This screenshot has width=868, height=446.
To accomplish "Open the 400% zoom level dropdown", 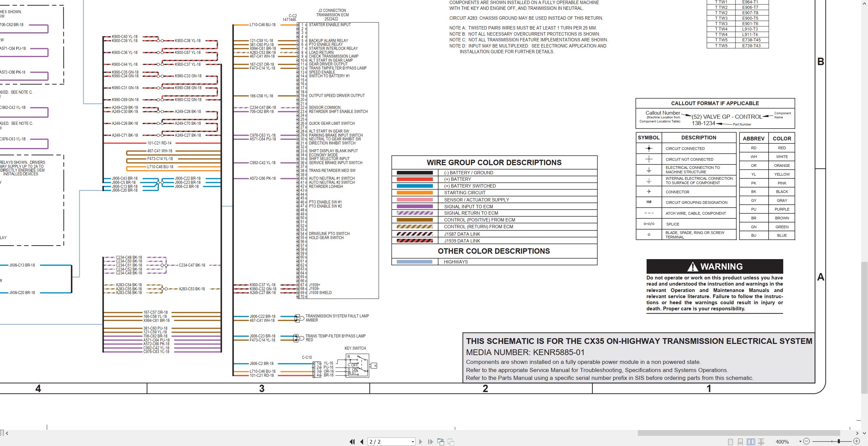I will [x=800, y=442].
